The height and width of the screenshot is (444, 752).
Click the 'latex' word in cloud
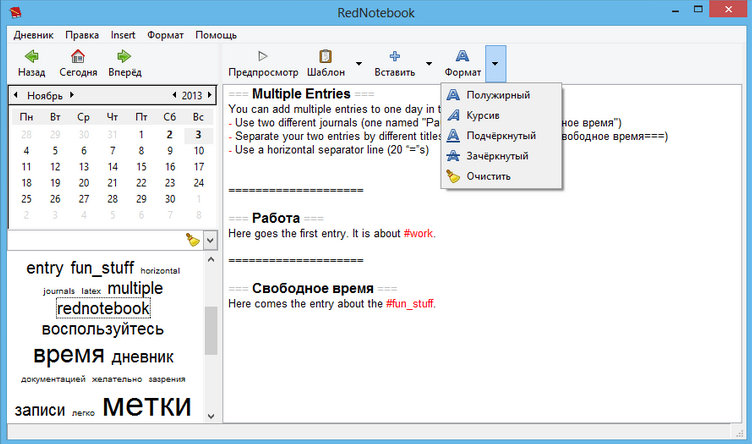pos(91,291)
